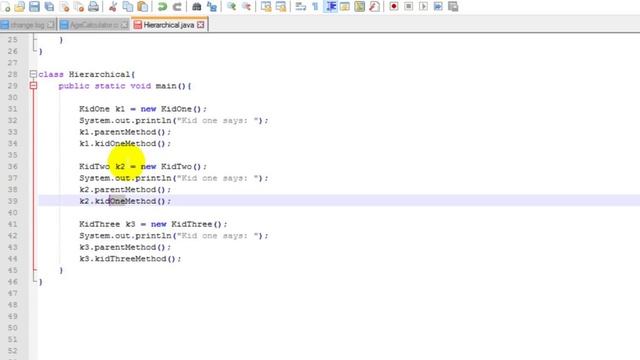The height and width of the screenshot is (360, 640).
Task: Undo the last edit with the green arrow
Action: (x=162, y=7)
